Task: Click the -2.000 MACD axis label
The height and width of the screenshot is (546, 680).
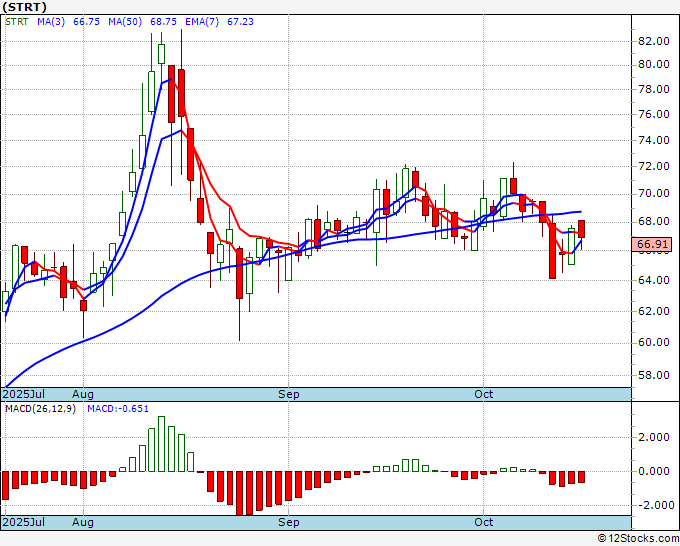Action: click(x=652, y=505)
